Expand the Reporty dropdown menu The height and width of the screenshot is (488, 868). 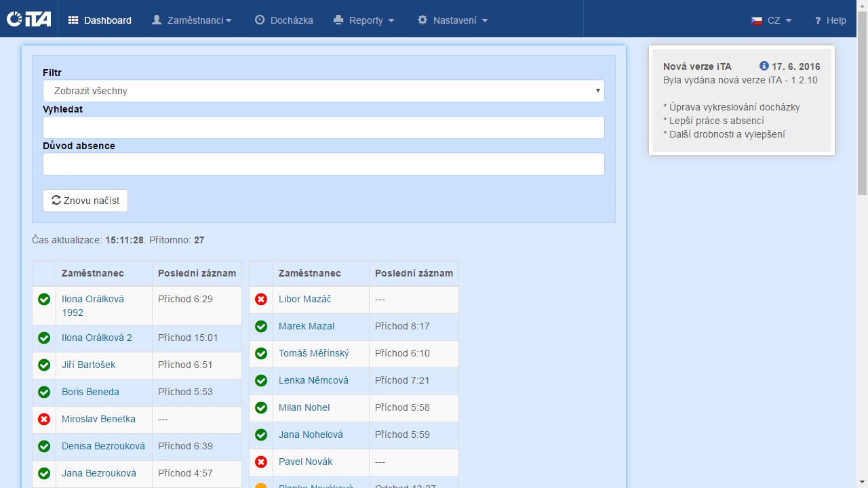pyautogui.click(x=363, y=20)
